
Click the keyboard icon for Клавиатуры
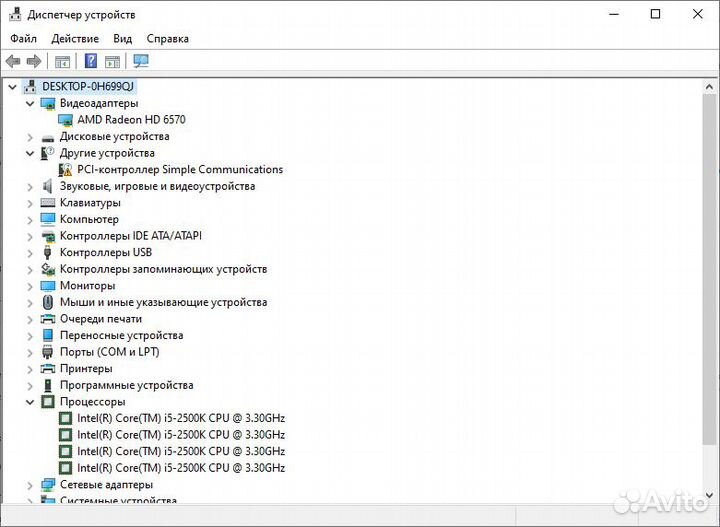pyautogui.click(x=48, y=203)
